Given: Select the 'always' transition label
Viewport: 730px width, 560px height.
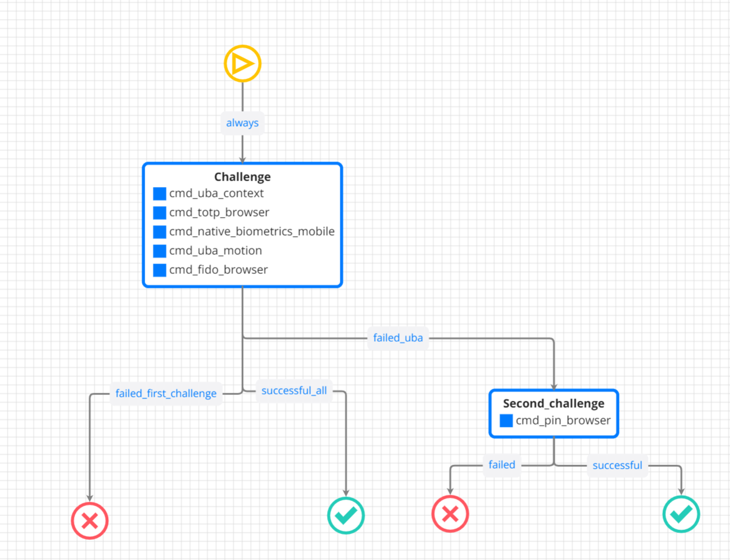Looking at the screenshot, I should point(242,123).
